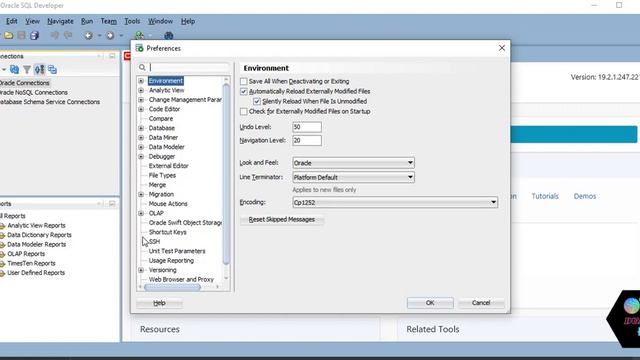Screen dimensions: 640x360
Task: Enable Check for Externally Modified Files on Startup
Action: [244, 111]
